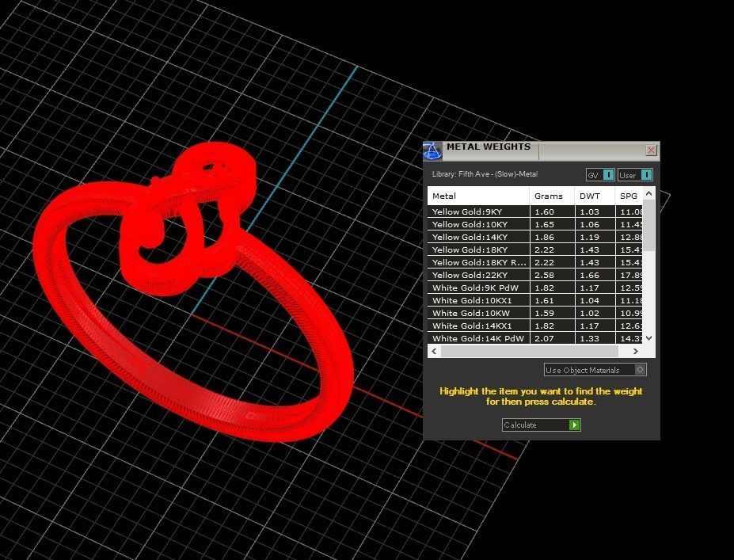Select the White Gold:10KW row
Image resolution: width=734 pixels, height=560 pixels.
tap(535, 313)
